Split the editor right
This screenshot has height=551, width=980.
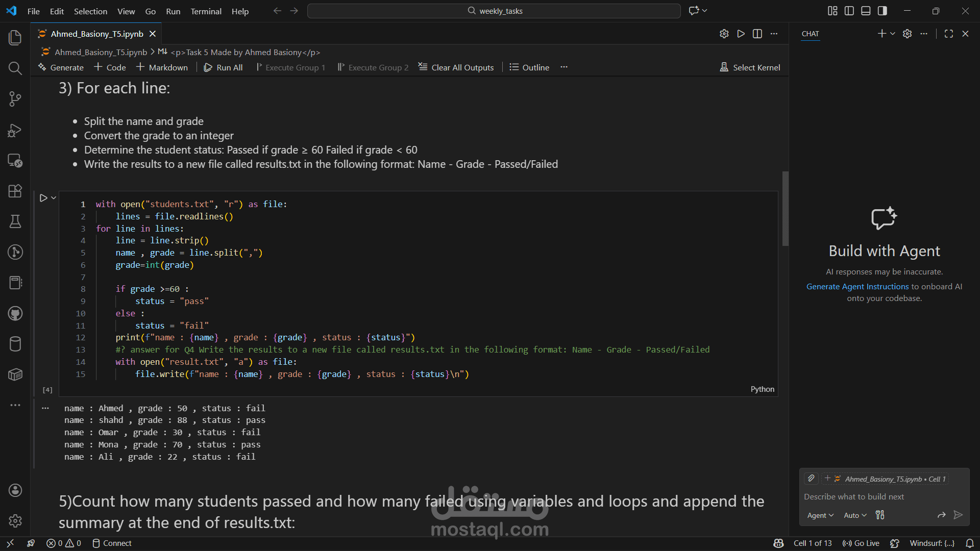click(x=757, y=34)
